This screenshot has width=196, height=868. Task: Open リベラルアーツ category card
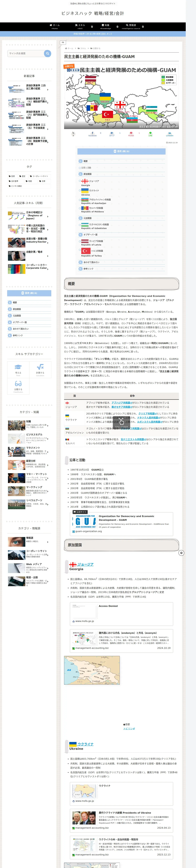click(x=29, y=504)
